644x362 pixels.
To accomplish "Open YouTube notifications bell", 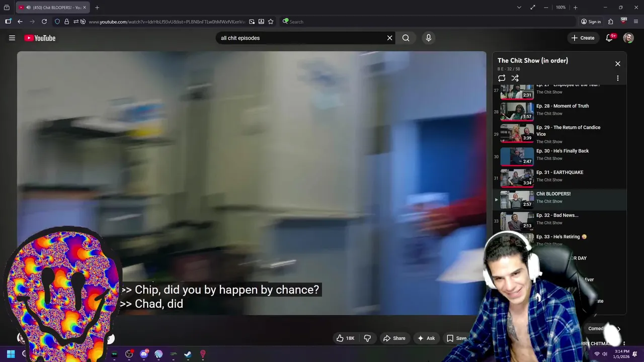I will [609, 38].
